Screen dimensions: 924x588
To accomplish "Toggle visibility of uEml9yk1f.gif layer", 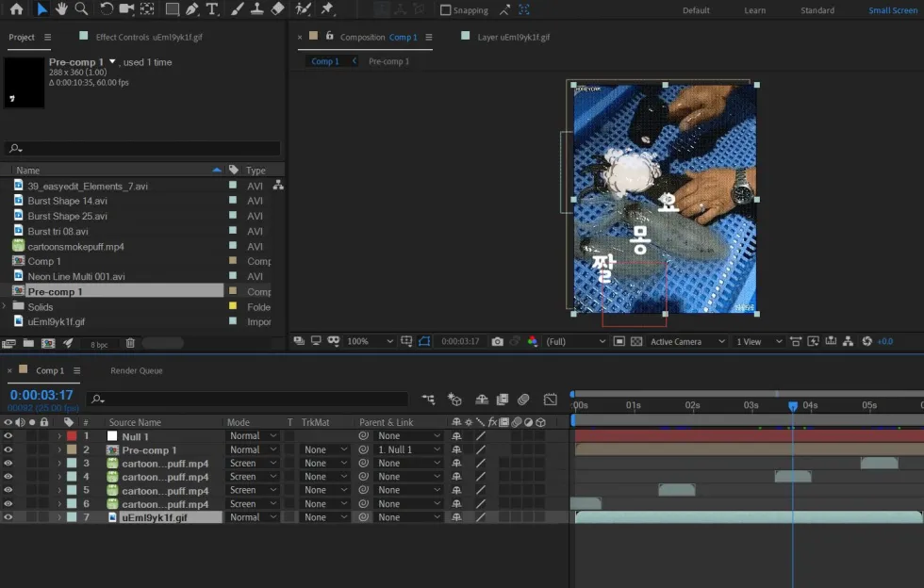I will click(x=8, y=517).
